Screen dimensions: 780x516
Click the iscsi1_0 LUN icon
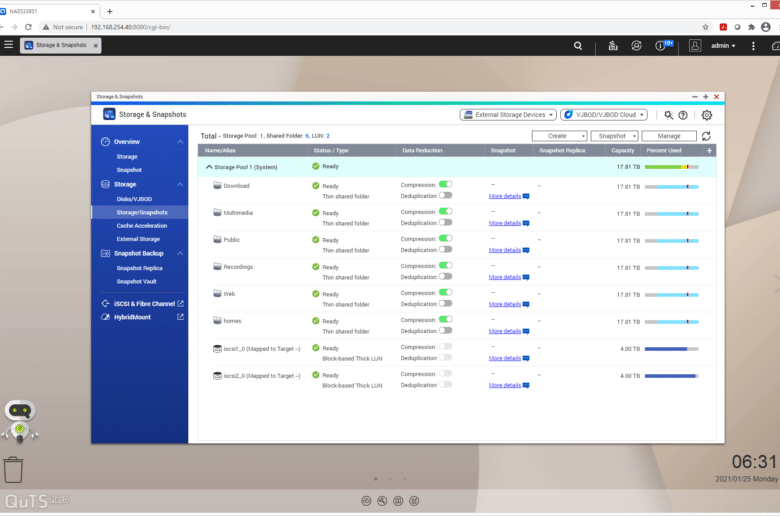217,349
